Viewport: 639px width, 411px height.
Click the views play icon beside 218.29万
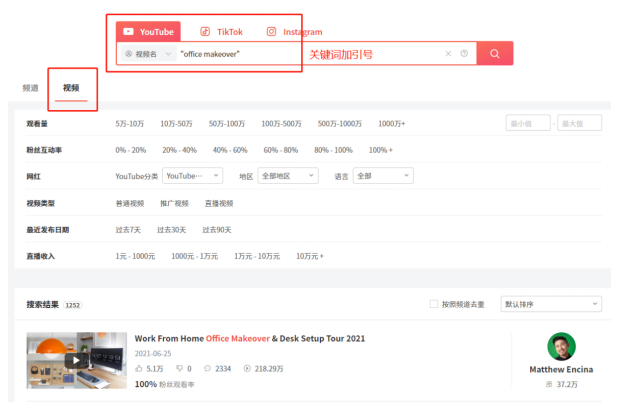pyautogui.click(x=247, y=369)
